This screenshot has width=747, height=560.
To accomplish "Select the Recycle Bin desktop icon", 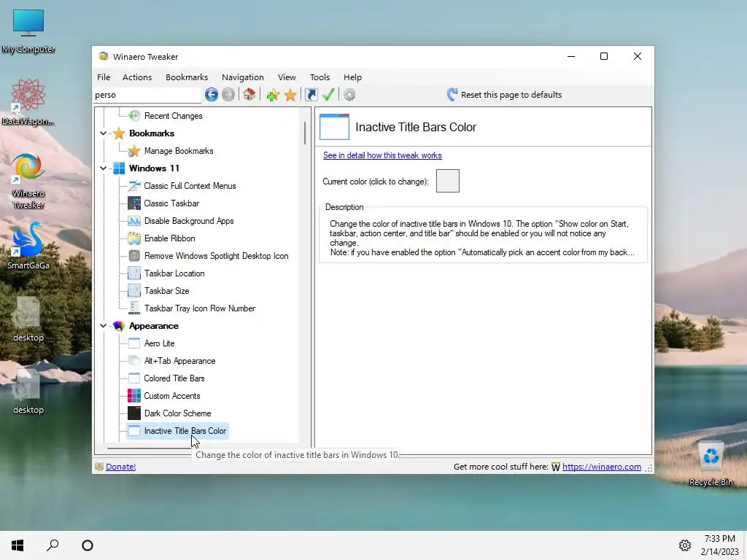I will tap(711, 463).
